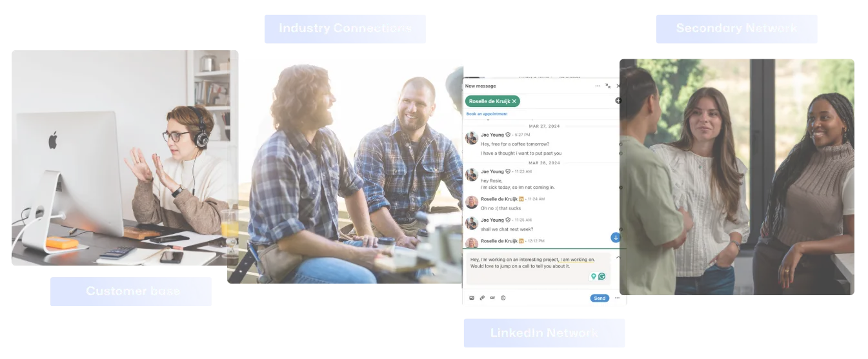Select the LinkedIn Network label

[544, 333]
